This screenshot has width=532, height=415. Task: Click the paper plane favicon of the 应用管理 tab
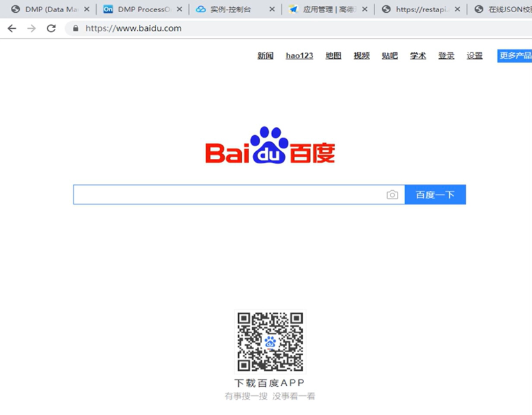point(293,9)
